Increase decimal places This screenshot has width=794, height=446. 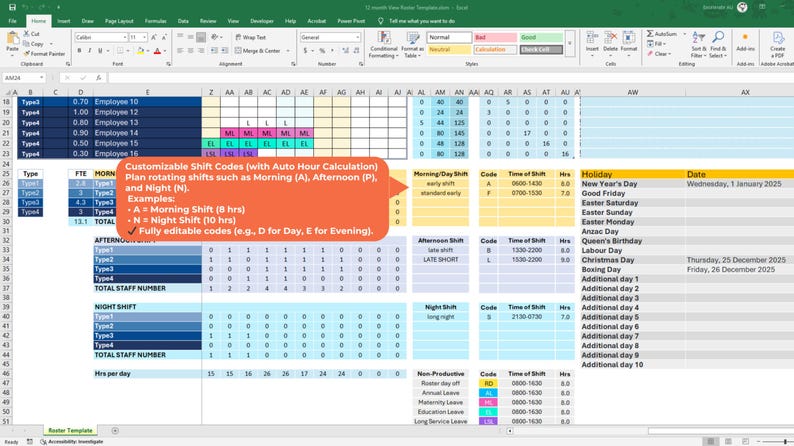[345, 51]
